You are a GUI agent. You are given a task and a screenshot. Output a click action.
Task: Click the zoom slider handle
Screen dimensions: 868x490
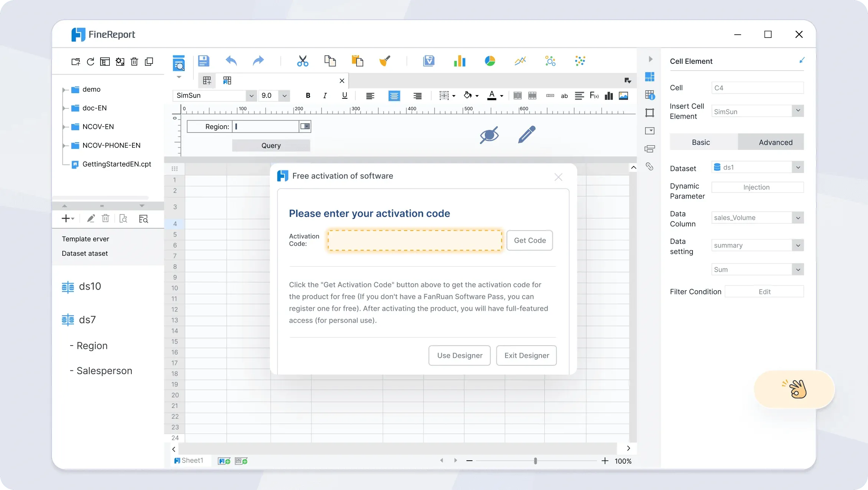(x=535, y=461)
